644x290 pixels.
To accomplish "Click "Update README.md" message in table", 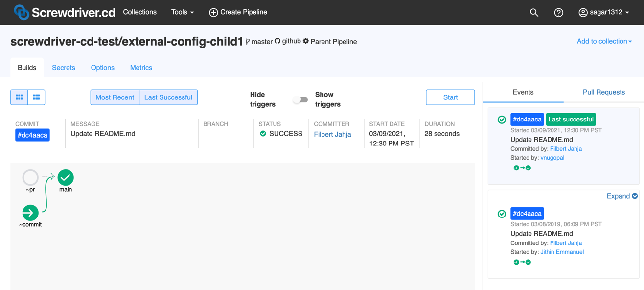I will 103,134.
